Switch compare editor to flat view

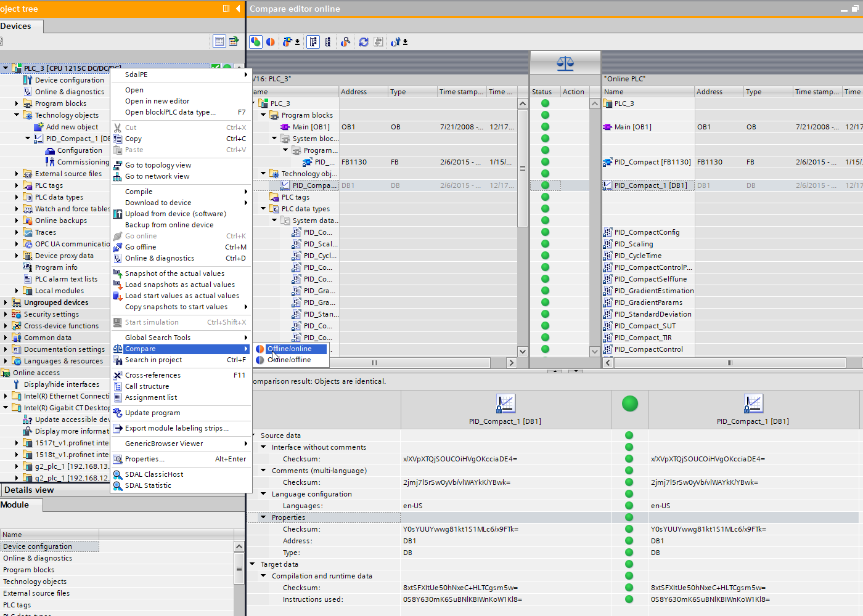(x=328, y=42)
